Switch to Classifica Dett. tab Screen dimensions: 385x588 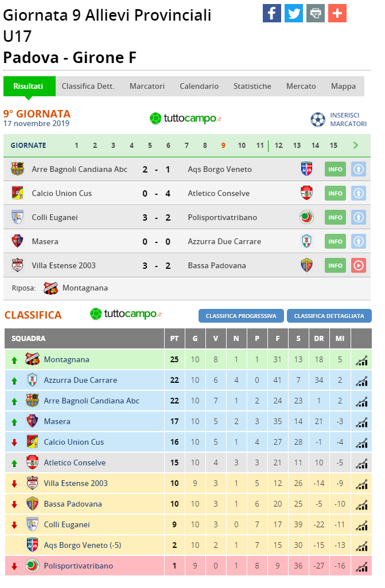click(88, 86)
